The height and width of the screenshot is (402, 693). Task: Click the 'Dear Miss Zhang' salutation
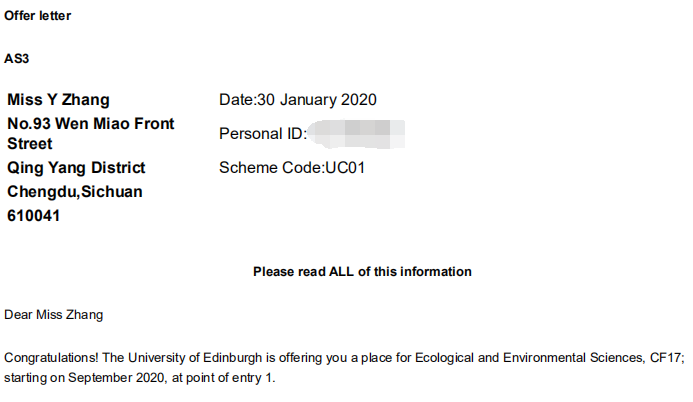(x=53, y=315)
